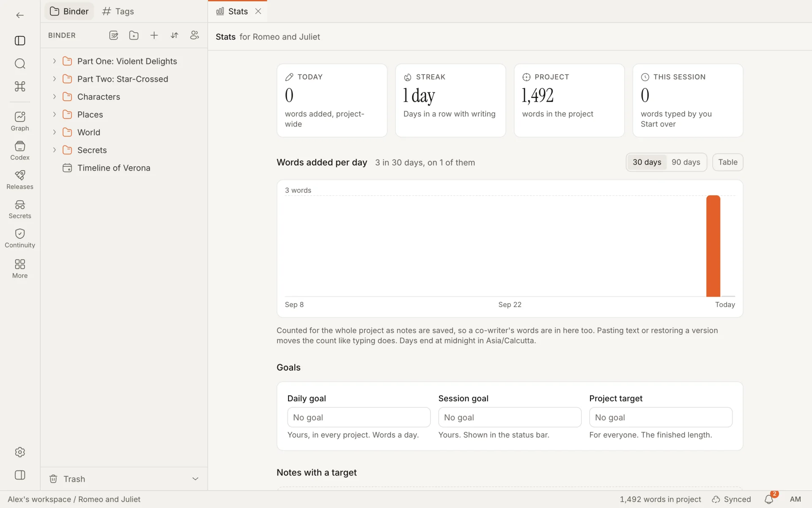Open the collaborators people icon

[195, 35]
